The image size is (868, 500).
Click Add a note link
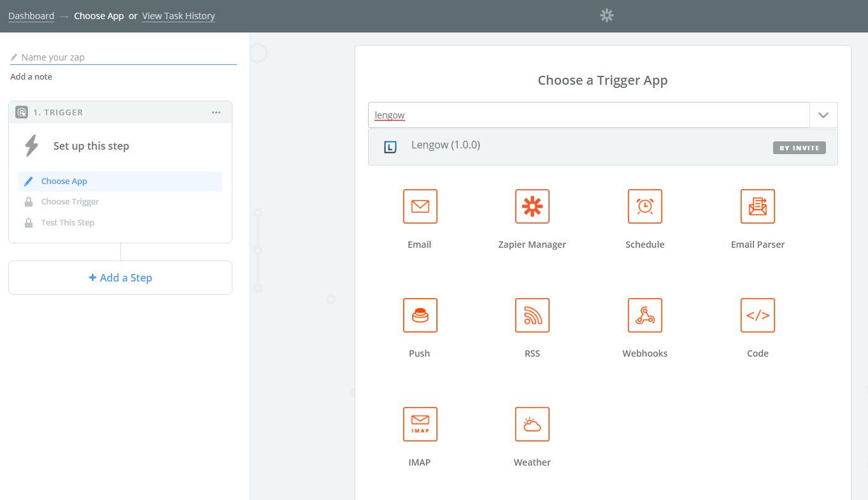pos(31,76)
